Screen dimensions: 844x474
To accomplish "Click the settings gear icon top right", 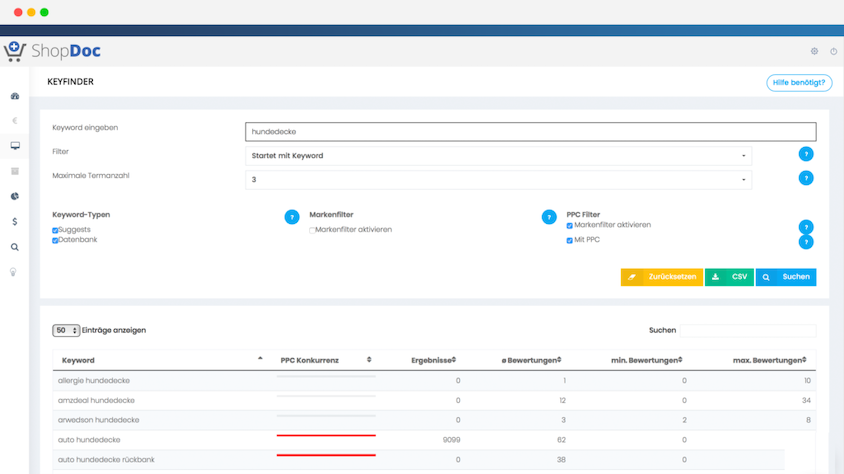I will click(814, 51).
